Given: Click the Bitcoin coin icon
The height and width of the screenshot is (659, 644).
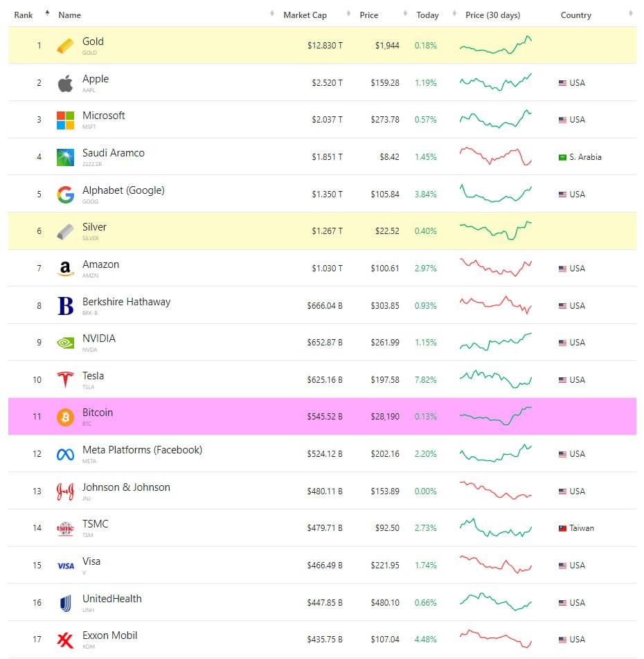Looking at the screenshot, I should [x=65, y=417].
